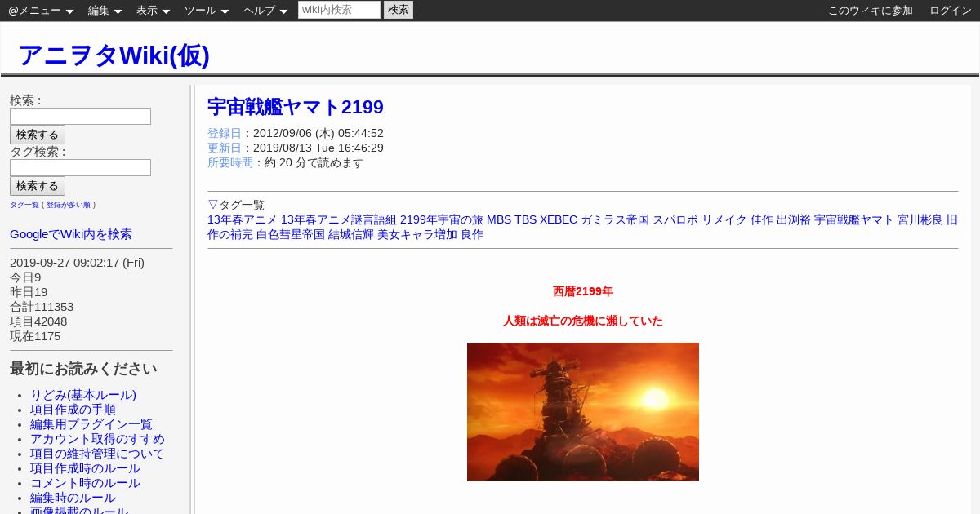
Task: Select the リメイク tag
Action: pyautogui.click(x=724, y=219)
